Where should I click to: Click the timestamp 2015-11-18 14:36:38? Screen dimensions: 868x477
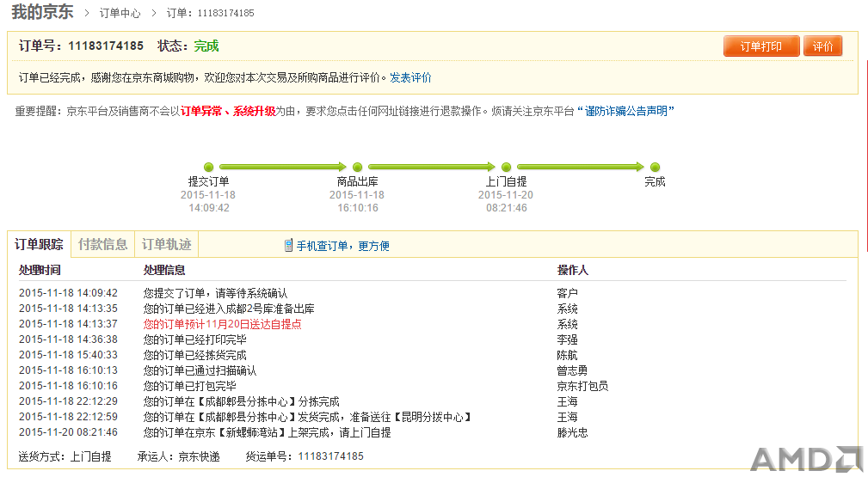coord(68,339)
